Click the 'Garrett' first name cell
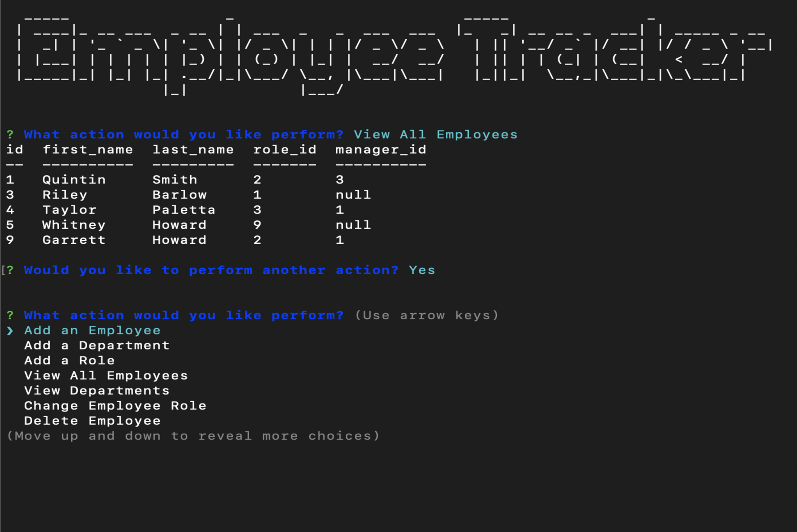This screenshot has width=797, height=532. click(74, 240)
